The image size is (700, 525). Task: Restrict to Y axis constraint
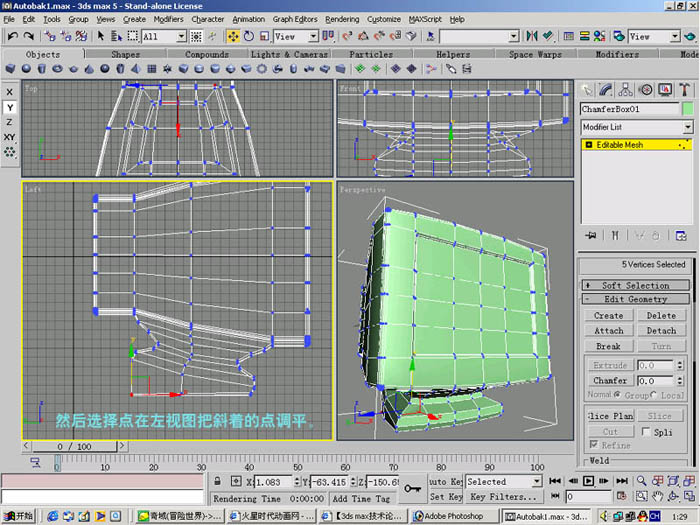(x=9, y=107)
